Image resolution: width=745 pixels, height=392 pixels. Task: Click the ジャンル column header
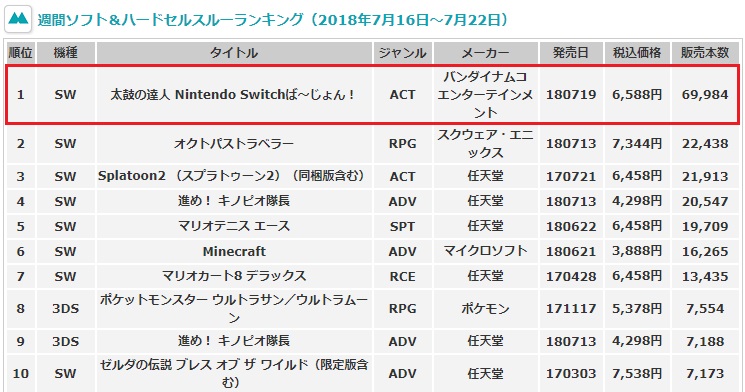402,53
